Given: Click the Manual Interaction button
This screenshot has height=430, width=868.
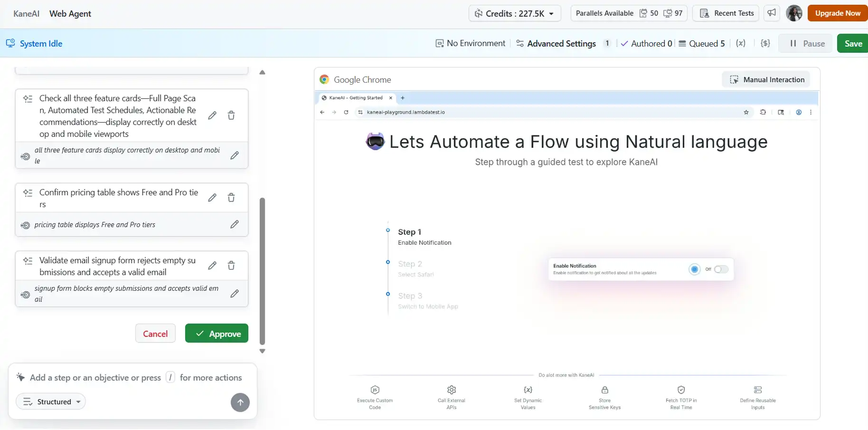Looking at the screenshot, I should point(766,80).
